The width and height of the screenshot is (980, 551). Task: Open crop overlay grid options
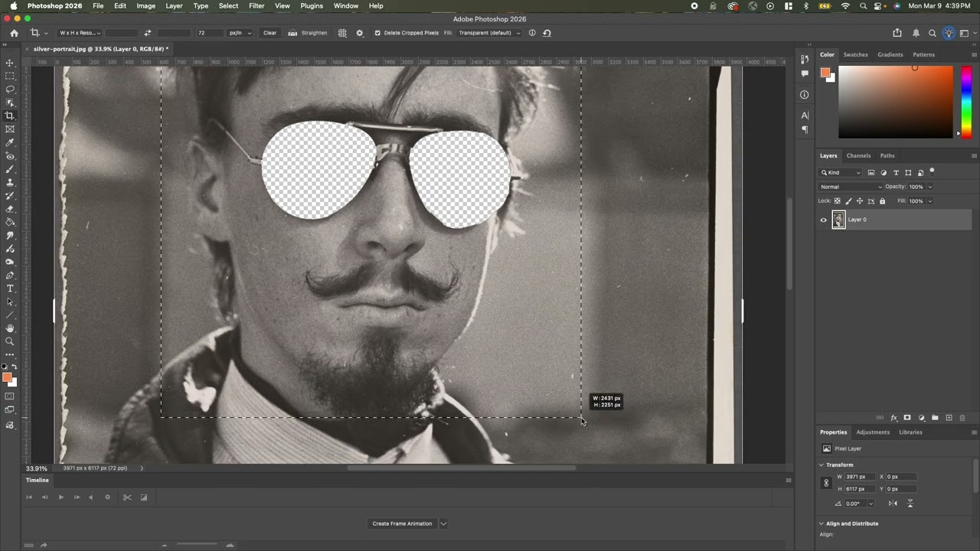(x=342, y=33)
